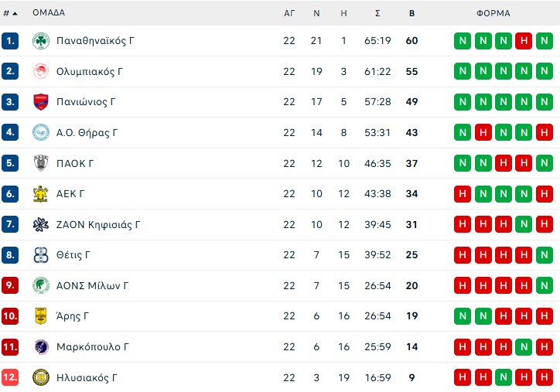The height and width of the screenshot is (392, 560).
Task: Click the Ολυμπιακός Γ team crest
Action: tap(41, 72)
